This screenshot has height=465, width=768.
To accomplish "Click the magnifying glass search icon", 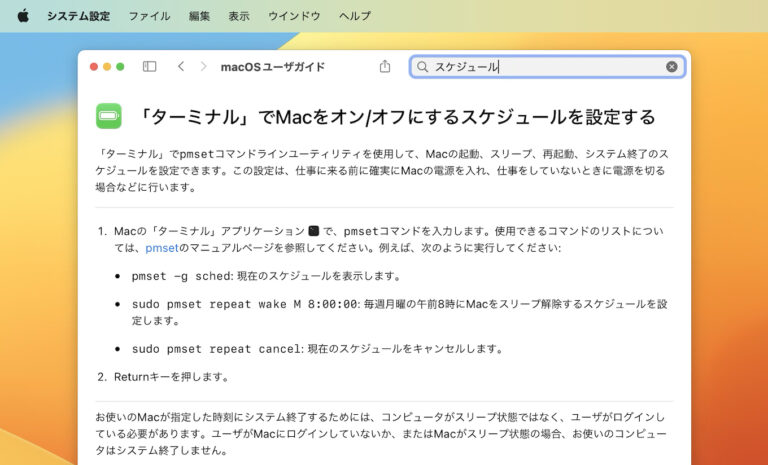I will tap(423, 67).
